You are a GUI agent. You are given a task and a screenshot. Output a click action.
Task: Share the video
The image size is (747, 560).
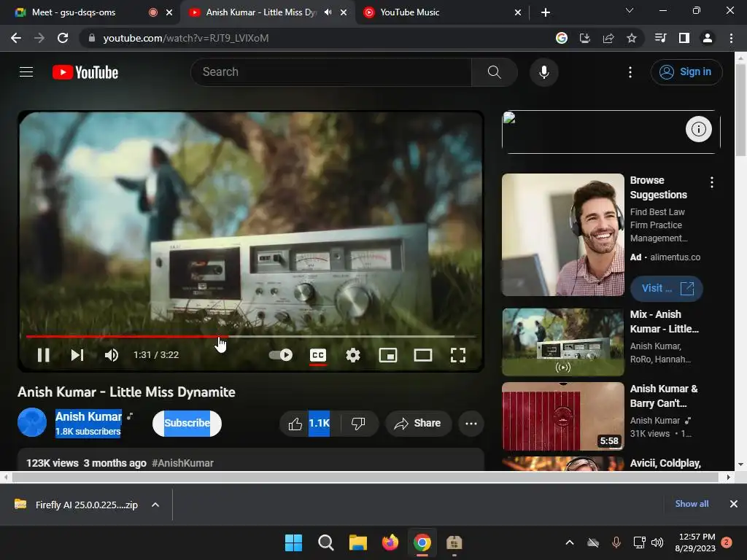[x=418, y=424]
